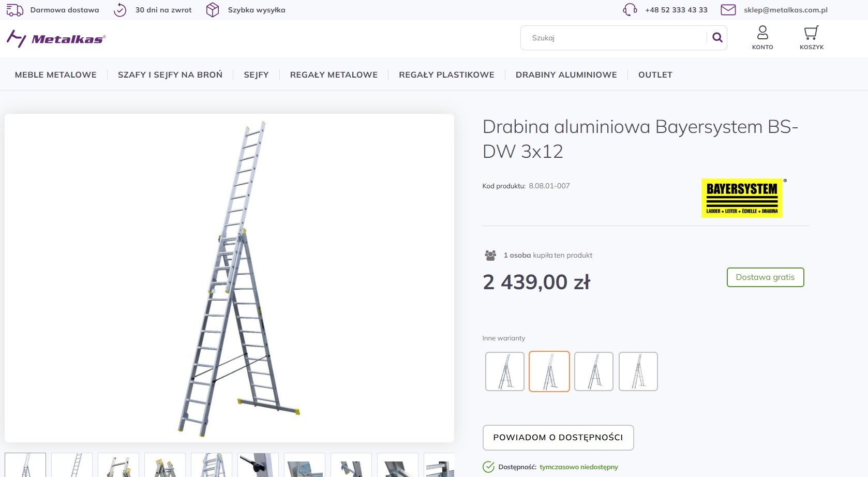Select the third gallery thumbnail
868x477 pixels.
click(x=118, y=465)
